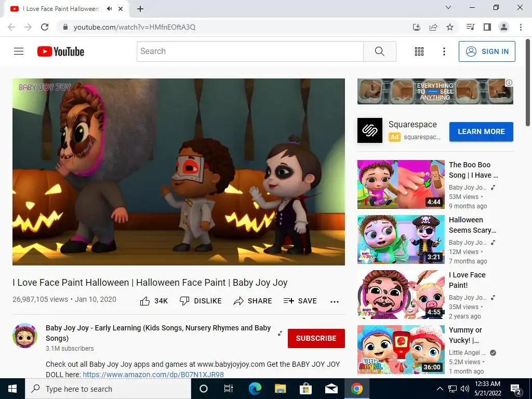Toggle Chrome side panel icon
This screenshot has width=532, height=399.
coord(487,27)
